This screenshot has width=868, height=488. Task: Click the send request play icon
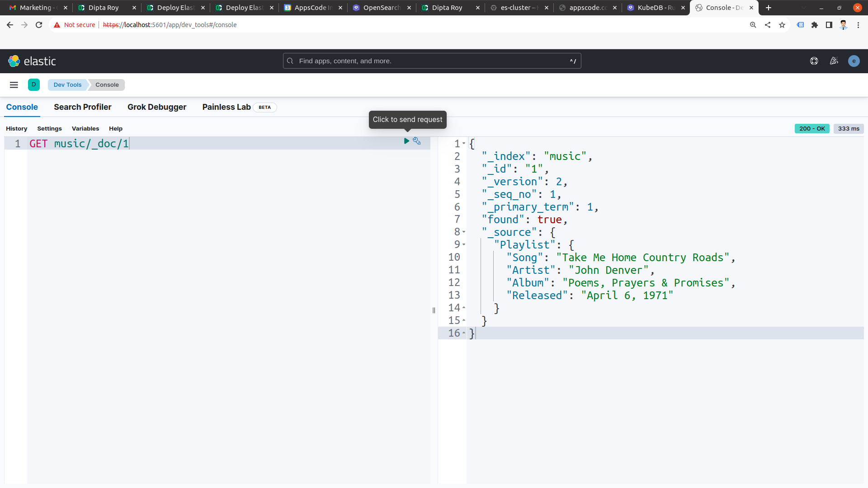pyautogui.click(x=406, y=141)
